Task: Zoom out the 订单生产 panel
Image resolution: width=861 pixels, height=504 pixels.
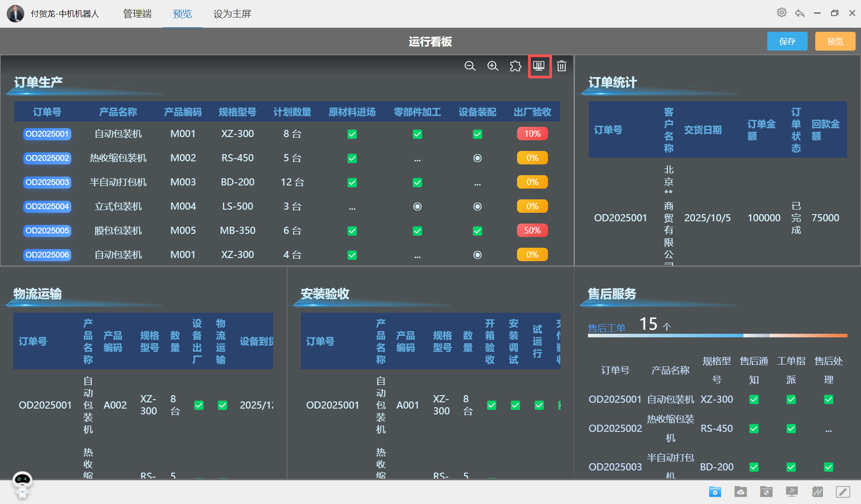Action: (x=470, y=66)
